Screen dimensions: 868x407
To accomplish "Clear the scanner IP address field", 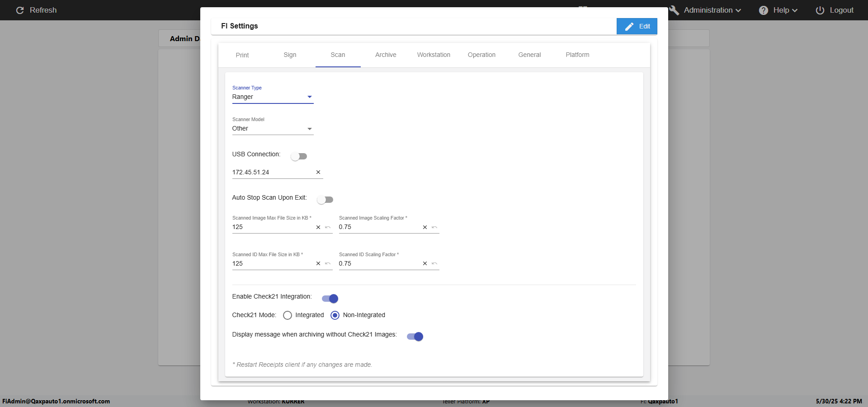I will pos(318,172).
